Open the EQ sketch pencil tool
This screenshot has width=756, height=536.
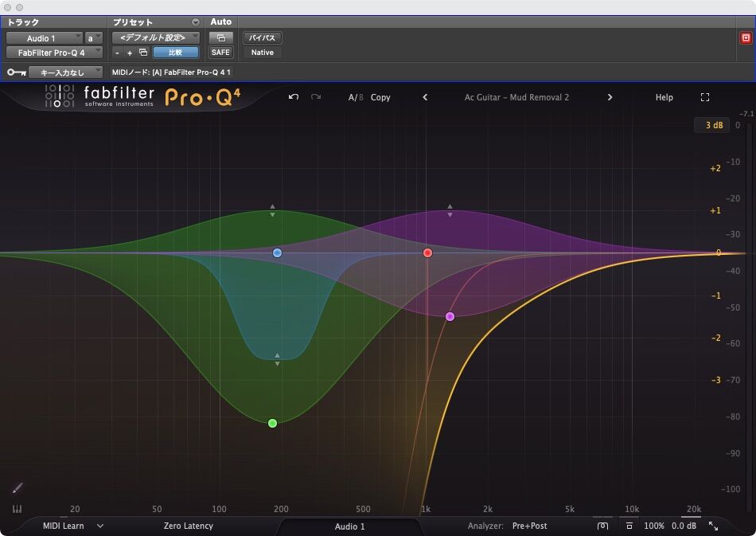pos(18,487)
